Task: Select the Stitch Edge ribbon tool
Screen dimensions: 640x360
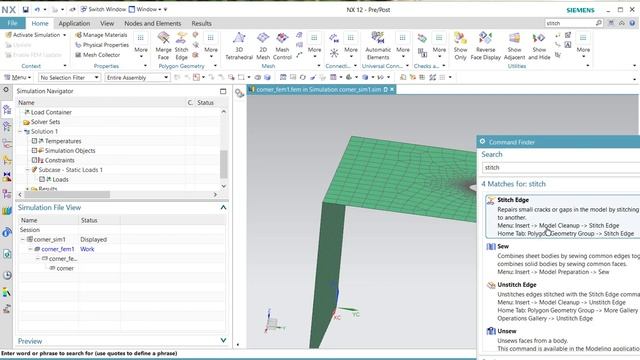Action: (181, 46)
